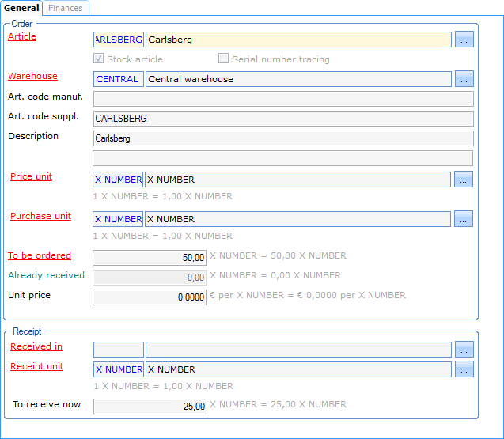The width and height of the screenshot is (504, 439).
Task: Enable Serial number tracing checkbox
Action: [224, 59]
